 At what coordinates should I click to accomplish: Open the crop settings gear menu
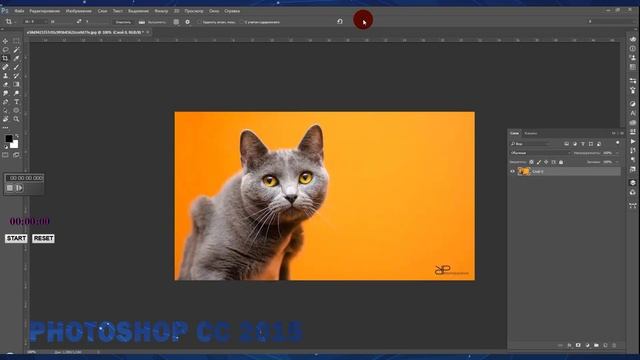187,22
